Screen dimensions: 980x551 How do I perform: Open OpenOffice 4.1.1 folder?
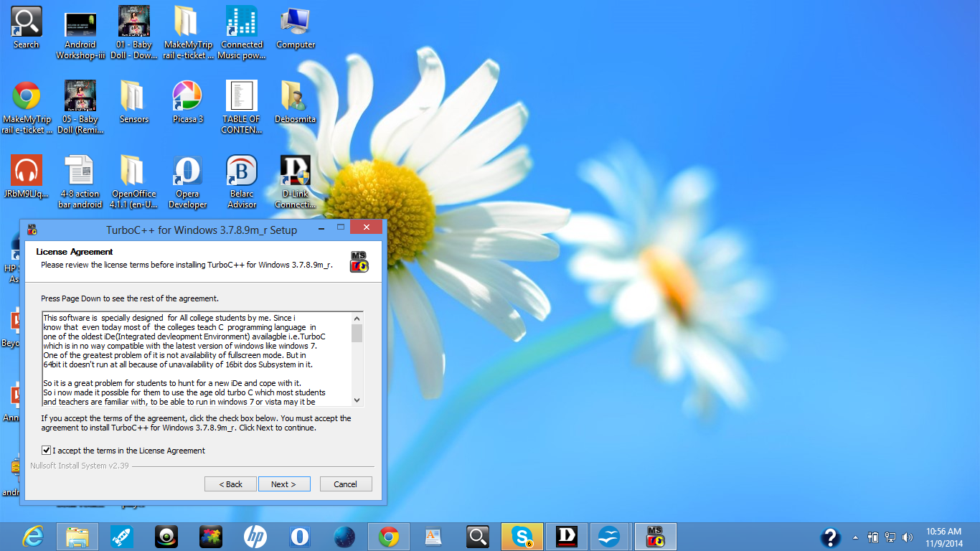click(x=133, y=171)
